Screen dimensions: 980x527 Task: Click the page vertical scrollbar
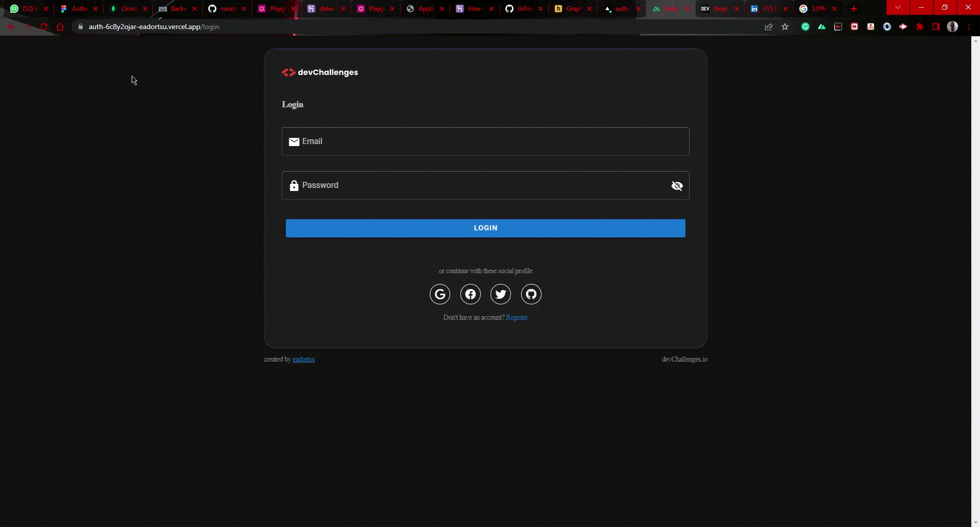[975, 281]
